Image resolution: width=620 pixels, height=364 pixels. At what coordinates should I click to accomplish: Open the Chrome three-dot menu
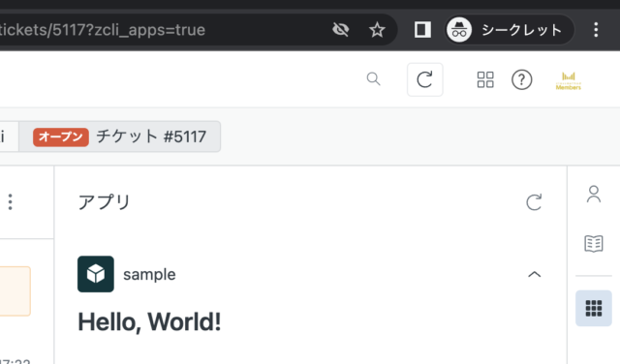[596, 30]
